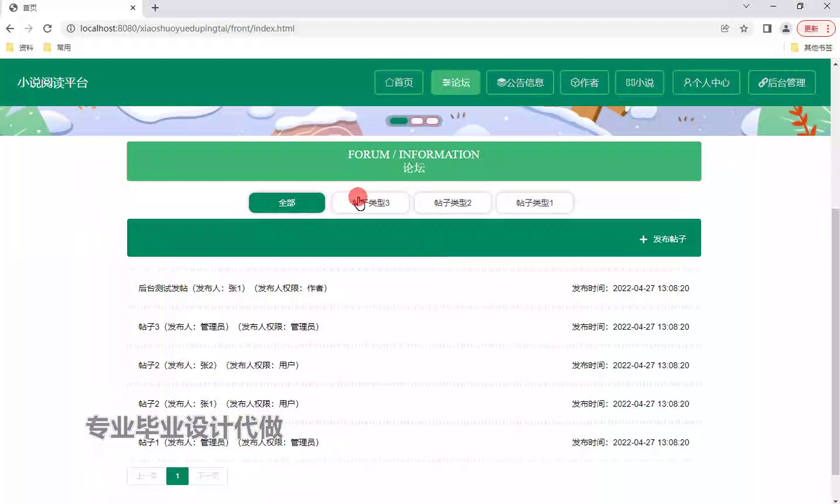
Task: Filter by 帖子类型1
Action: pyautogui.click(x=535, y=202)
